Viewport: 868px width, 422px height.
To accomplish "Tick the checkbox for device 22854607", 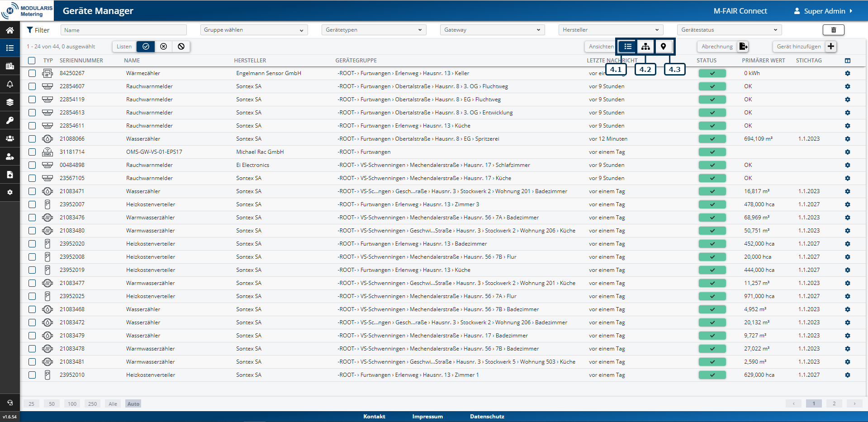I will [32, 86].
